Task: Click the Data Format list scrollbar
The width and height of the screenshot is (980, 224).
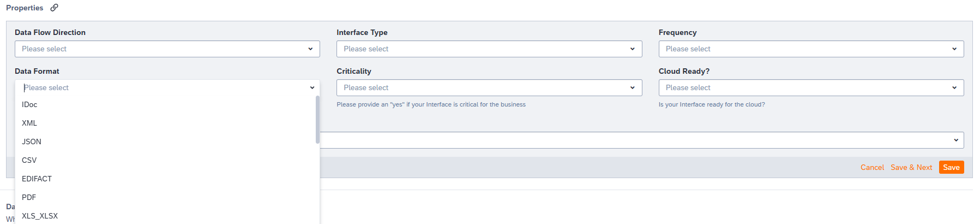Action: tap(317, 120)
